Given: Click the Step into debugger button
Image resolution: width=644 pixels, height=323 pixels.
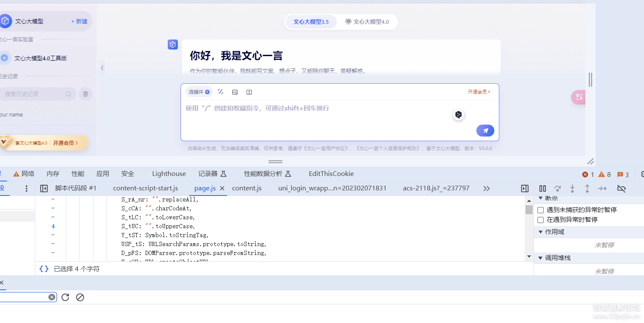Looking at the screenshot, I should [x=572, y=188].
